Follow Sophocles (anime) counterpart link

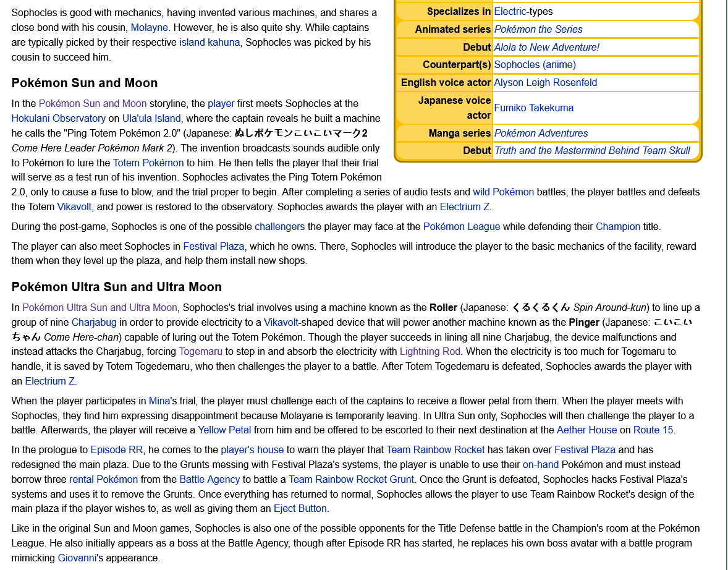click(x=535, y=64)
